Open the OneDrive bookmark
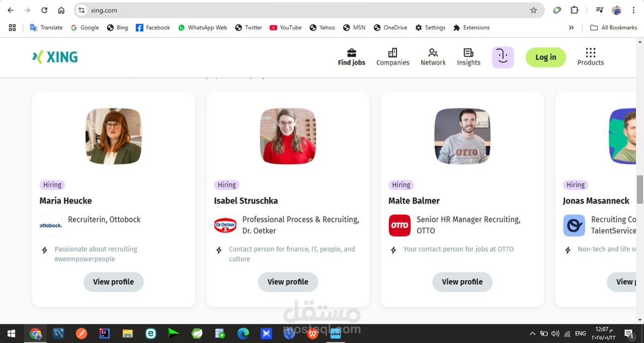Image resolution: width=644 pixels, height=343 pixels. pyautogui.click(x=390, y=28)
